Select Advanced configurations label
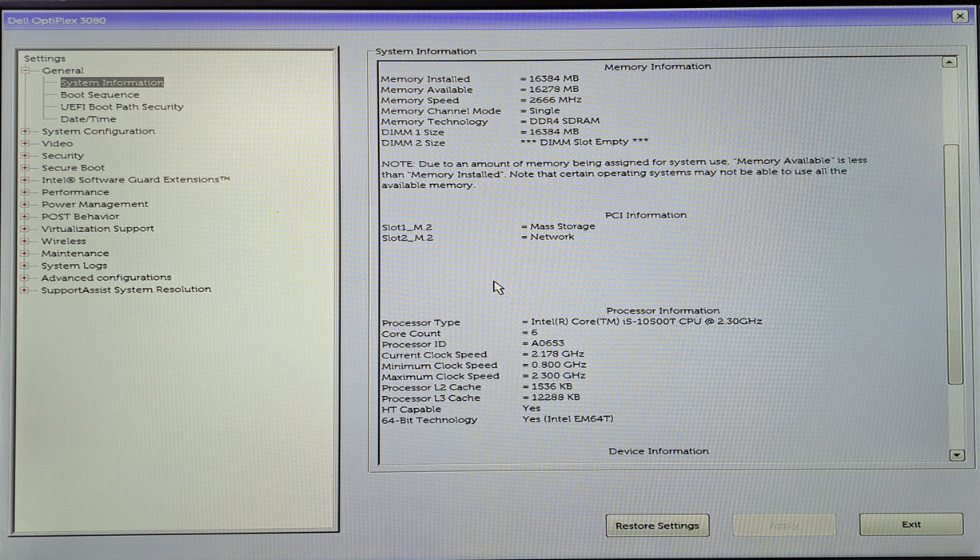 (x=106, y=278)
